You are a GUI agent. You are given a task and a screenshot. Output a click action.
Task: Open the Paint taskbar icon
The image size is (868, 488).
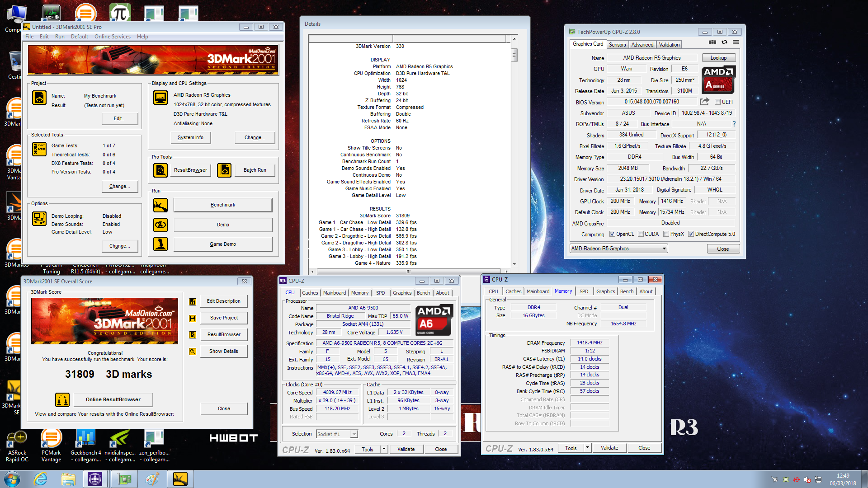[x=152, y=479]
